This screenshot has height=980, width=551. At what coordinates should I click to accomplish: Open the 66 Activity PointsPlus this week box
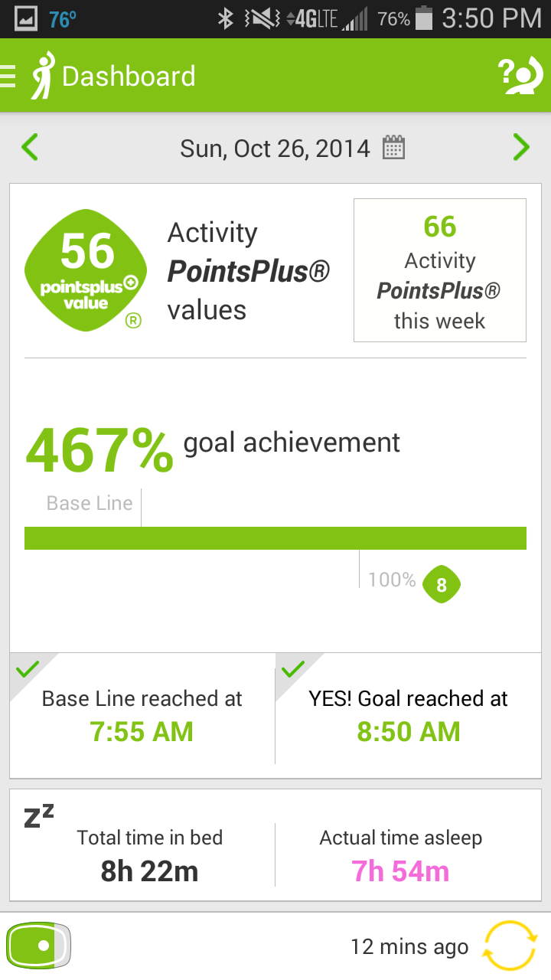(x=439, y=270)
